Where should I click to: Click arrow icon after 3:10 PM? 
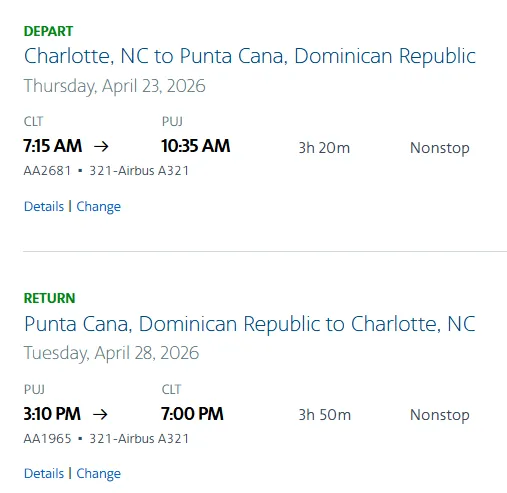[x=100, y=414]
